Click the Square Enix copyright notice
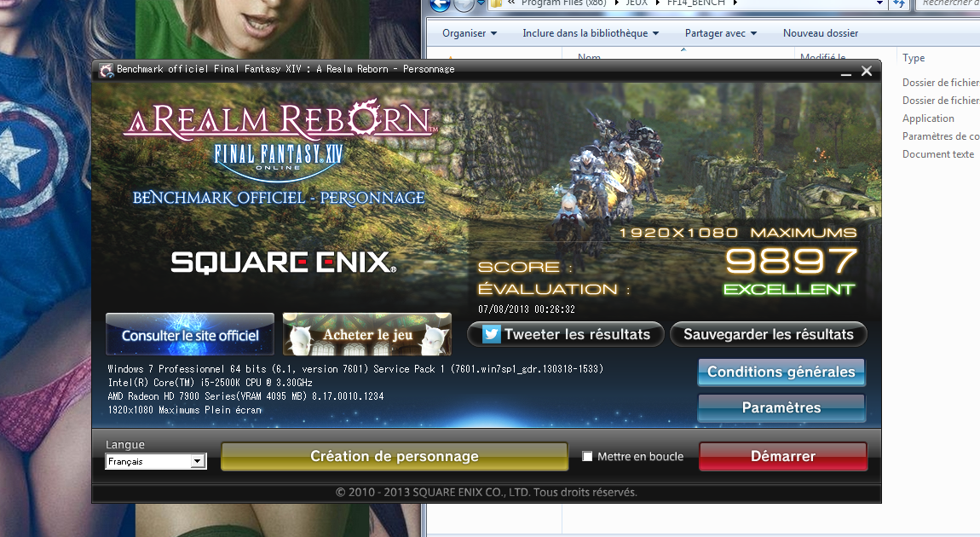980x537 pixels. (x=487, y=492)
